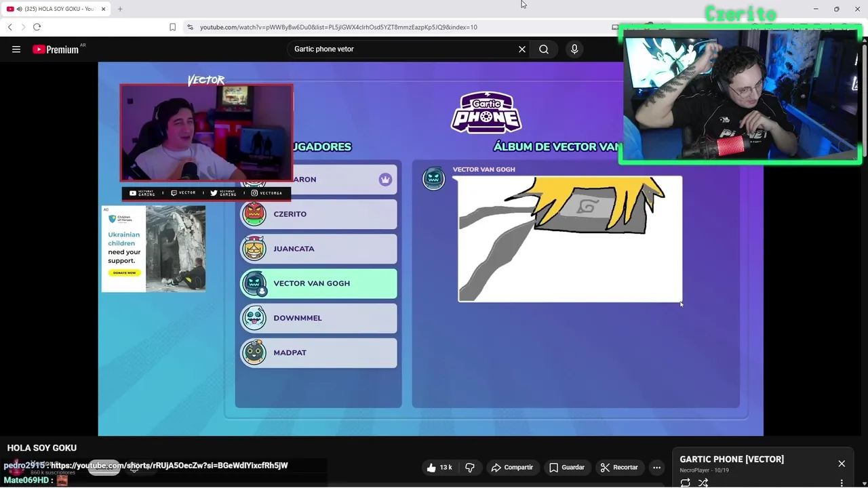Screen dimensions: 868x488
Task: Go forward in the browser
Action: coord(23,27)
